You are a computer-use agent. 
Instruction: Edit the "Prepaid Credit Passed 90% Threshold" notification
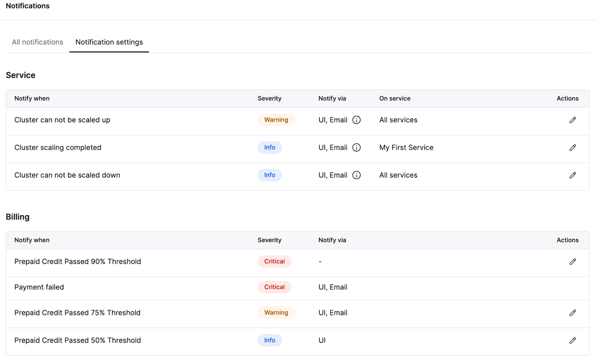(573, 261)
